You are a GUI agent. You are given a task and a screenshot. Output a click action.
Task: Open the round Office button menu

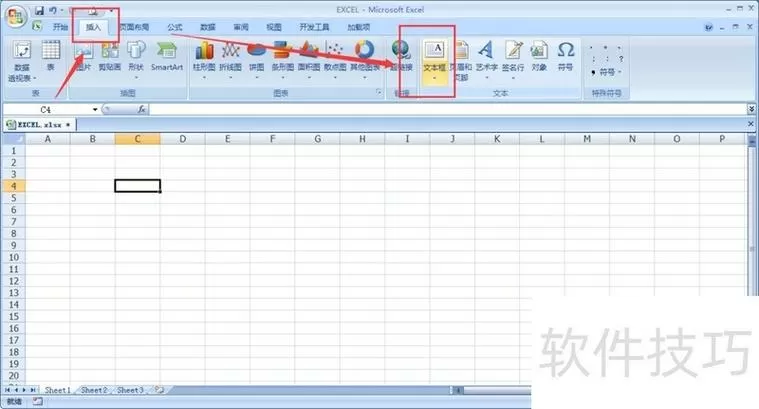[15, 16]
